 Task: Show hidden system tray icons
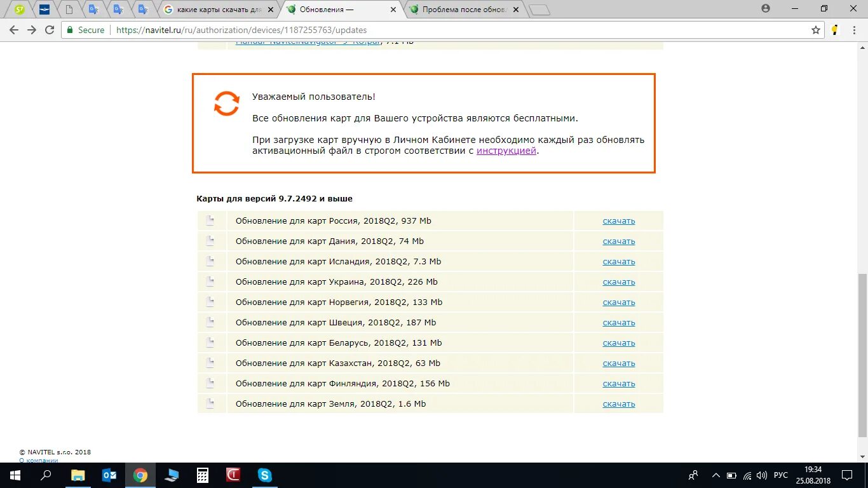click(x=715, y=475)
